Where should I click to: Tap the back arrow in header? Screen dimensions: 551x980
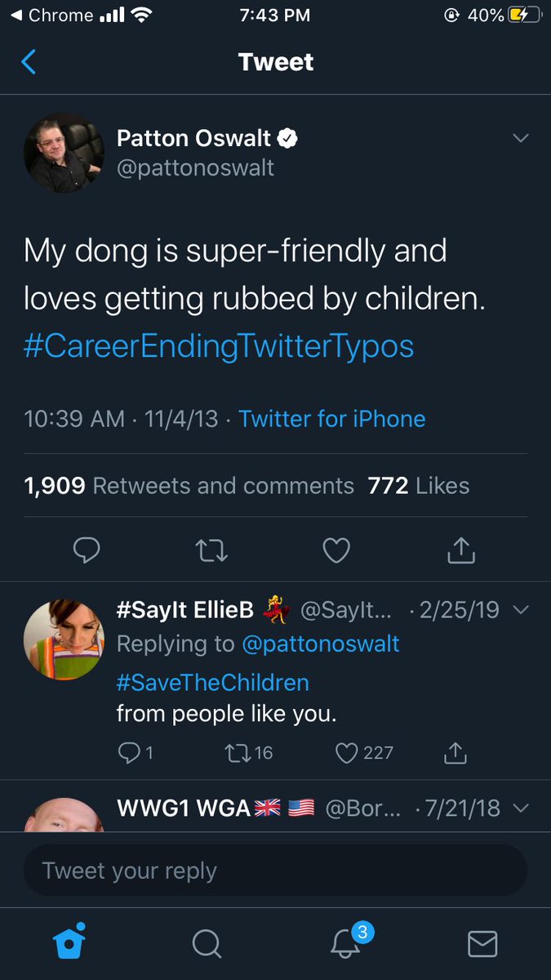[x=29, y=62]
